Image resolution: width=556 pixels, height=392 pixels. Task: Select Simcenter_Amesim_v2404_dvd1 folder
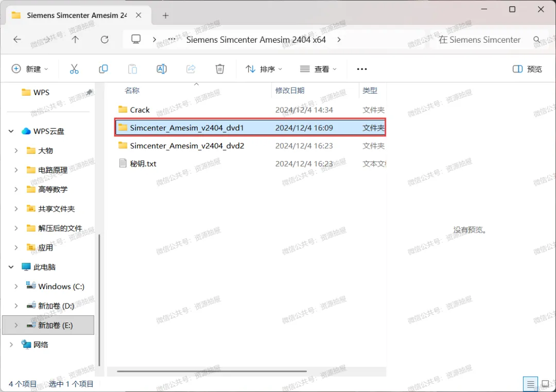point(251,128)
